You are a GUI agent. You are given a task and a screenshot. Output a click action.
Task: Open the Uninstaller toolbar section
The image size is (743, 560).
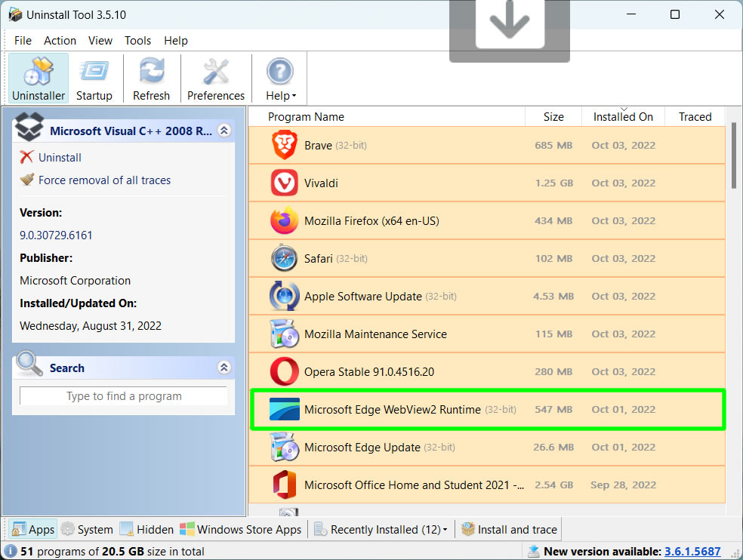(x=39, y=78)
